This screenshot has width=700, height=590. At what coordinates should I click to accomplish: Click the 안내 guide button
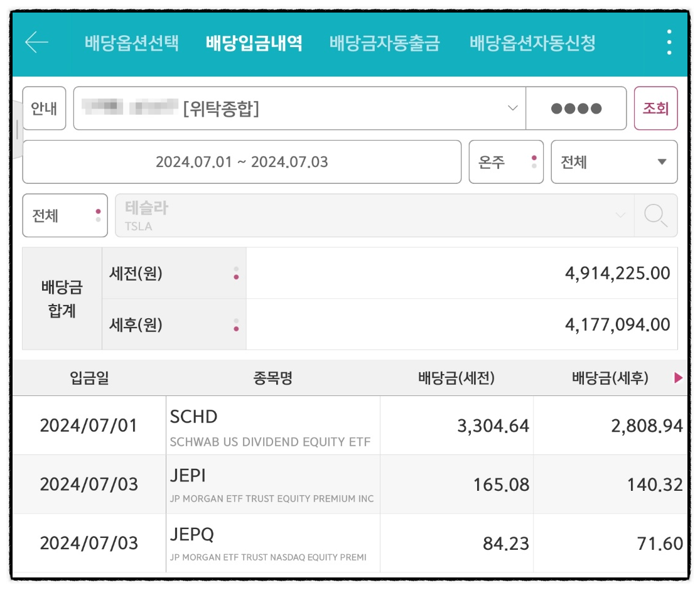pos(44,109)
